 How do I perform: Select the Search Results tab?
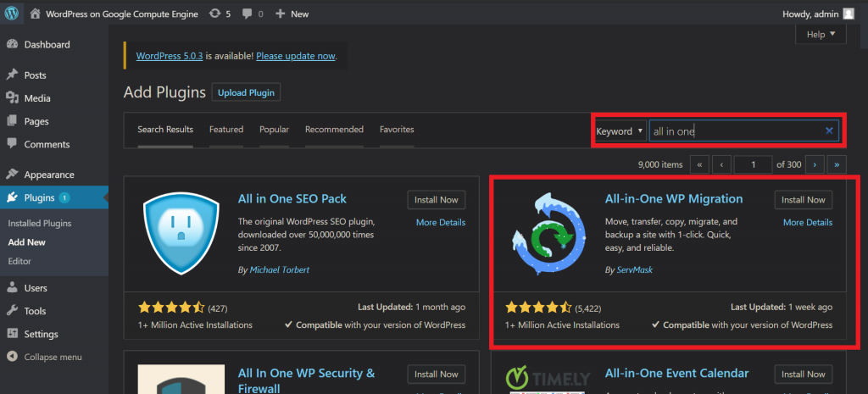tap(165, 130)
